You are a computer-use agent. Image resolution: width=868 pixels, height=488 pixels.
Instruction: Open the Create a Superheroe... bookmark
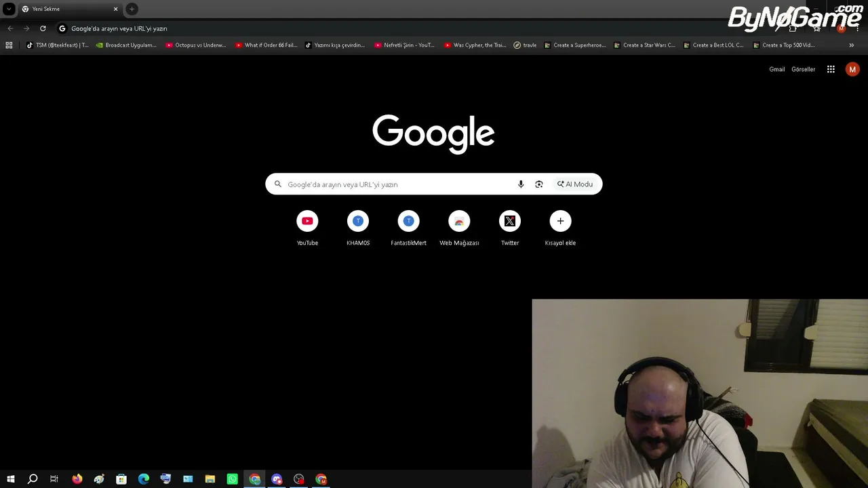(x=575, y=45)
